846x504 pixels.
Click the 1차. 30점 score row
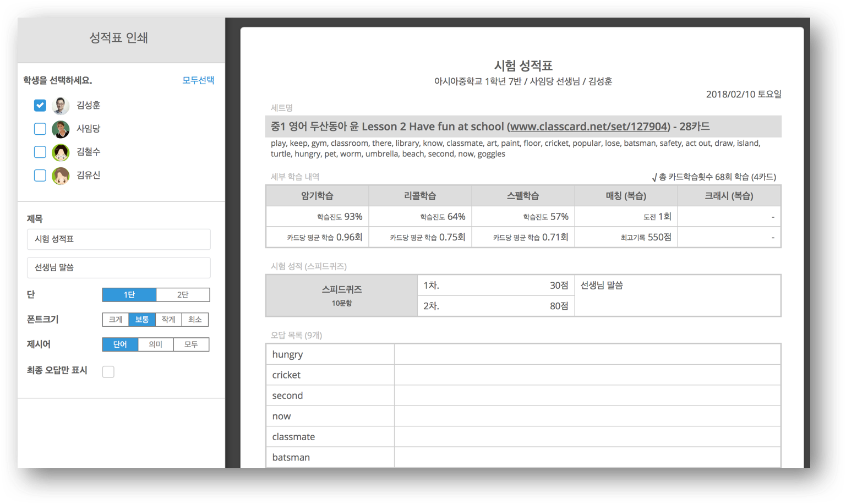tap(496, 286)
